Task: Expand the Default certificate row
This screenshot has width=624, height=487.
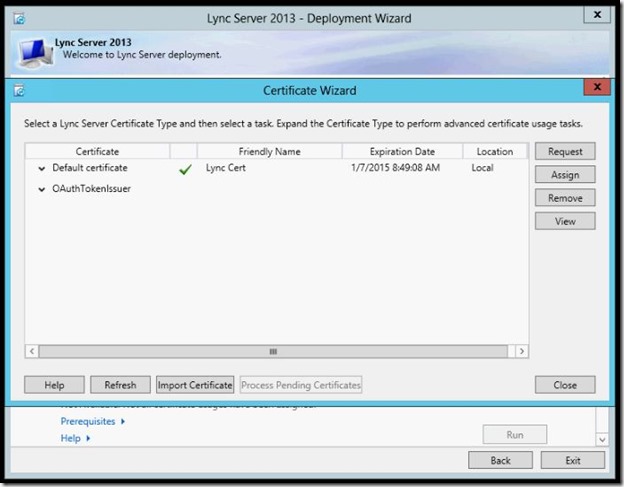Action: pyautogui.click(x=41, y=168)
